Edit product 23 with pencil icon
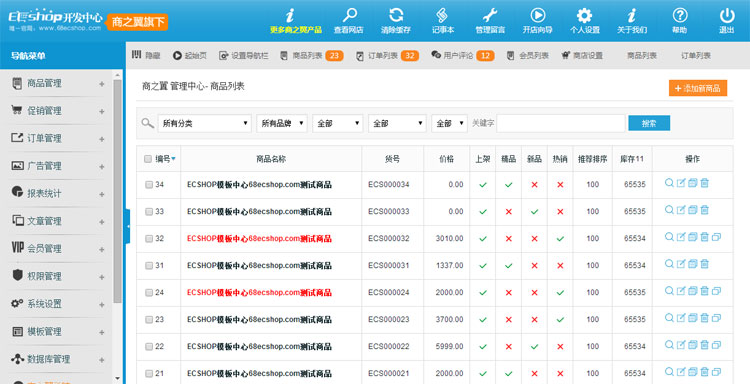The image size is (750, 384). (681, 318)
